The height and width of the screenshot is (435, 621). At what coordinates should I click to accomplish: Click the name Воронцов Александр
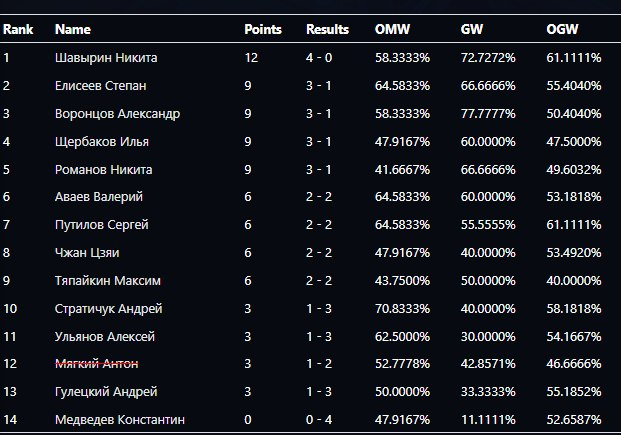117,114
